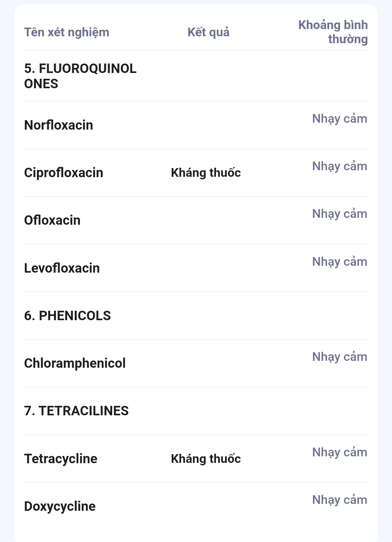The image size is (392, 542).
Task: Click the Kháng thuốc result for Ciprofloxacin
Action: [x=206, y=173]
